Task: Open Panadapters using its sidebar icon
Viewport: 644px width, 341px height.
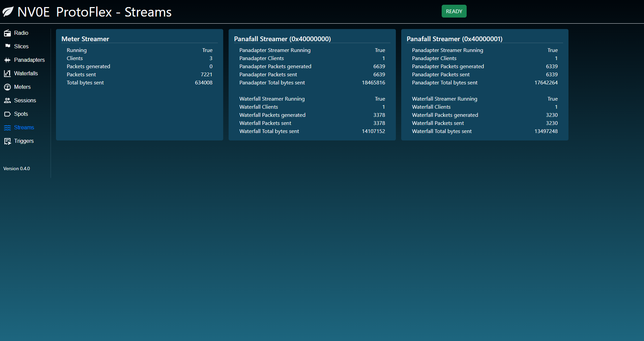Action: point(8,60)
